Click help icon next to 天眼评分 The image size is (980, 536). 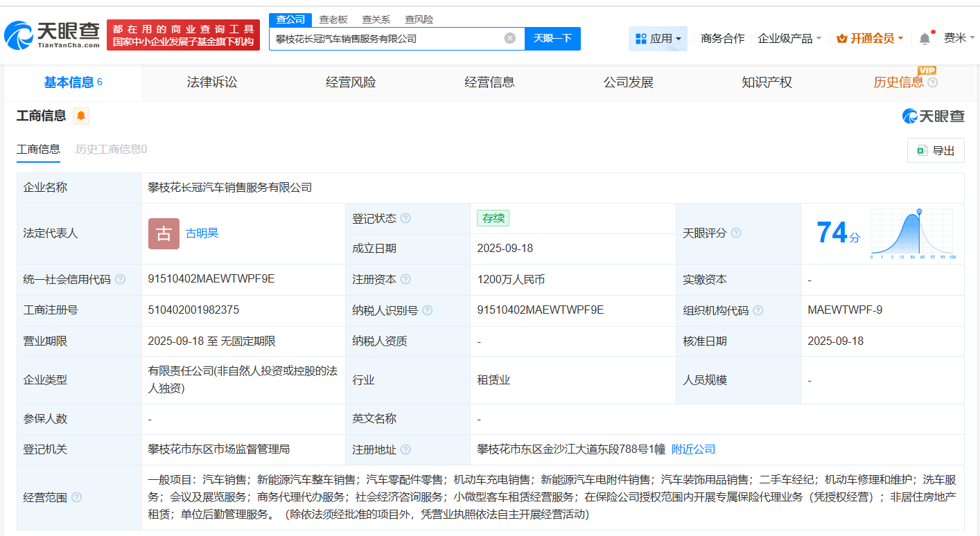coord(736,233)
